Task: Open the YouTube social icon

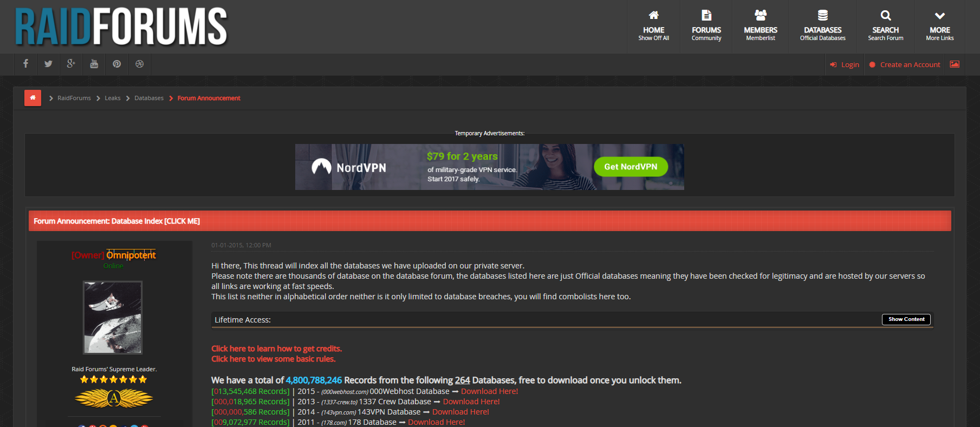Action: (94, 64)
